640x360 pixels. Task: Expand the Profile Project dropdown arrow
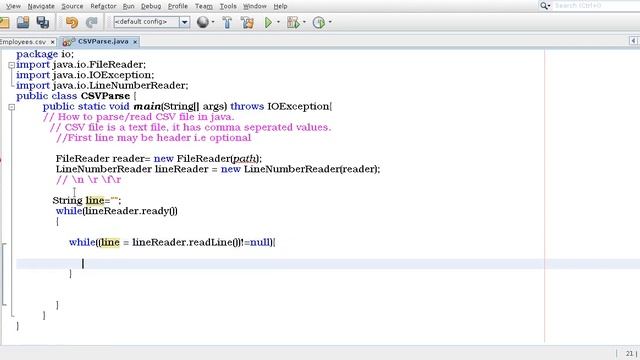(330, 22)
